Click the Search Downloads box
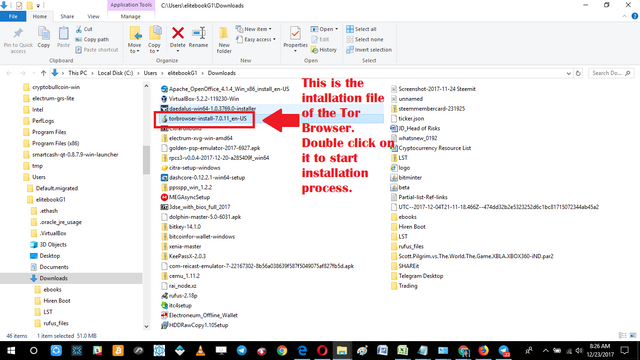The height and width of the screenshot is (360, 640). point(611,73)
